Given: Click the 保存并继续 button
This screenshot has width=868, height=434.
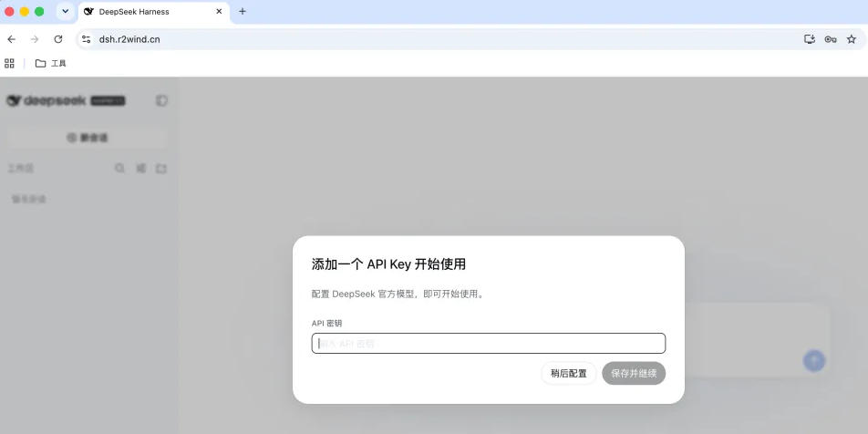Looking at the screenshot, I should pos(634,373).
